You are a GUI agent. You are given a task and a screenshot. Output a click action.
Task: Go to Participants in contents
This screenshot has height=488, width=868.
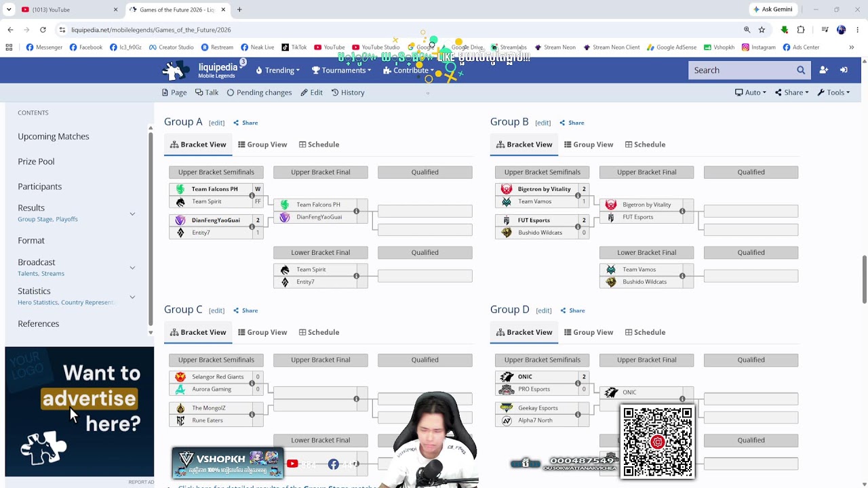[39, 186]
